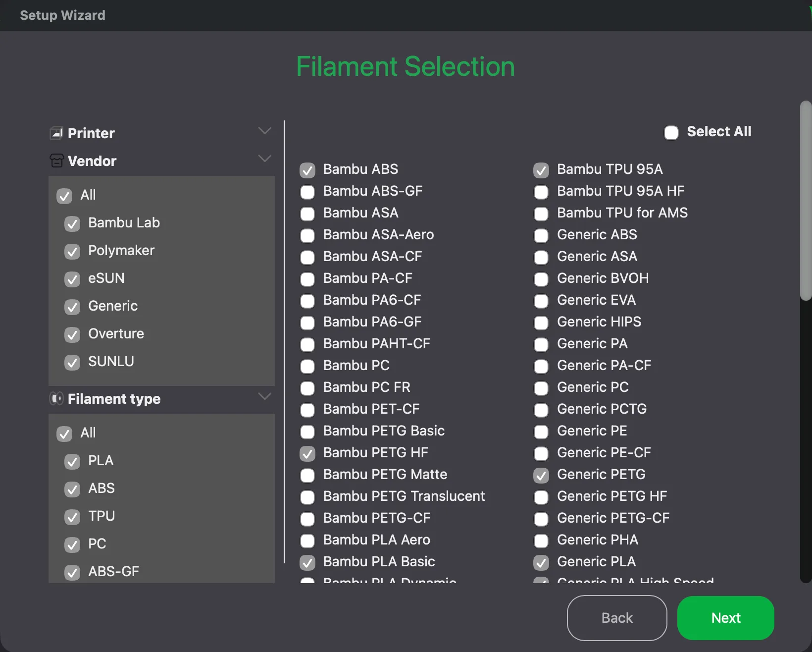
Task: Uncheck the Generic vendor filter
Action: (x=72, y=307)
